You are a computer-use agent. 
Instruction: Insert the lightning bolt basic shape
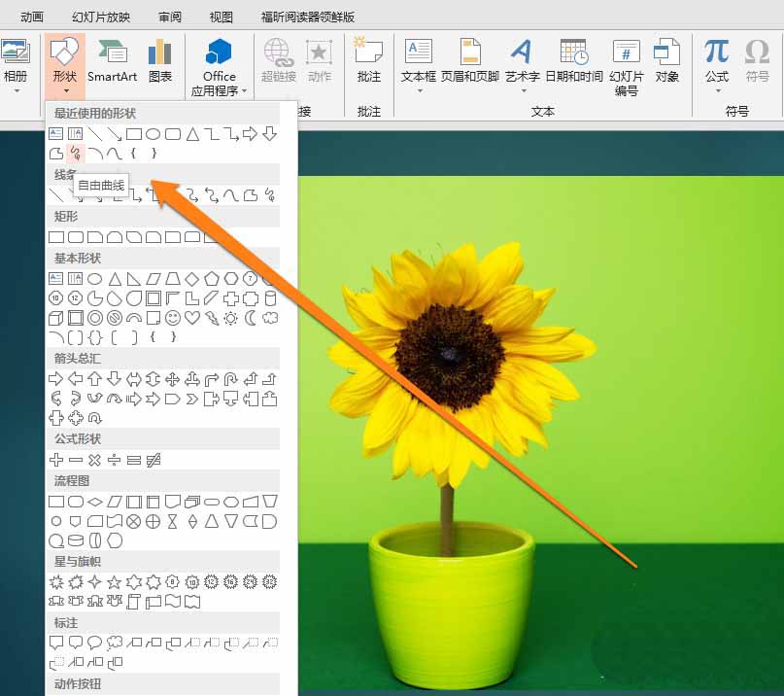pyautogui.click(x=212, y=318)
